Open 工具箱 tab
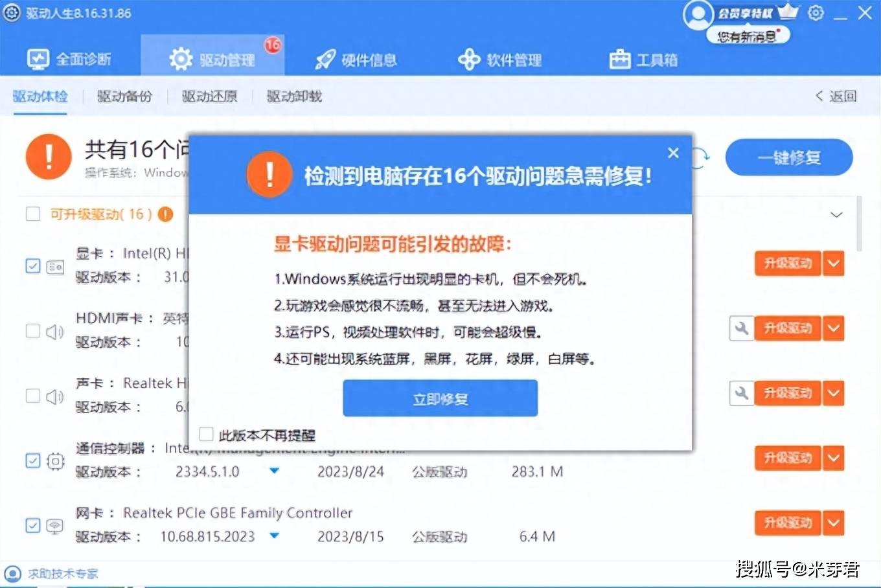Viewport: 881px width, 588px height. coord(643,60)
